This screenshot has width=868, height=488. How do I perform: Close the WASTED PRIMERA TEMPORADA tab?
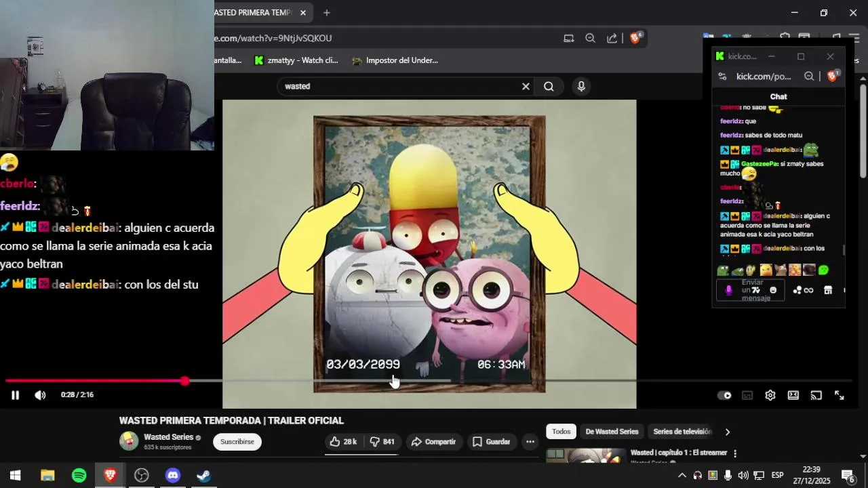[x=303, y=13]
